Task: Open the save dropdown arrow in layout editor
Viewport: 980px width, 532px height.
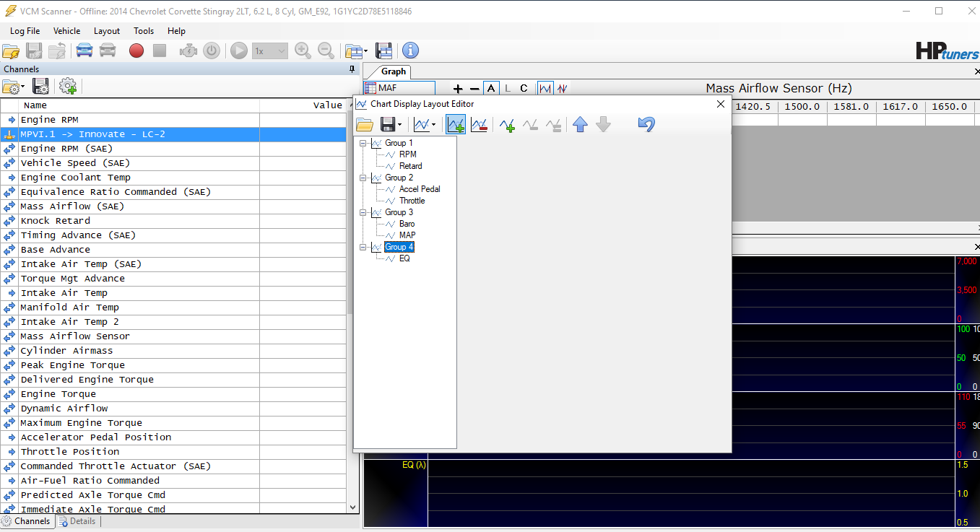Action: pyautogui.click(x=399, y=125)
